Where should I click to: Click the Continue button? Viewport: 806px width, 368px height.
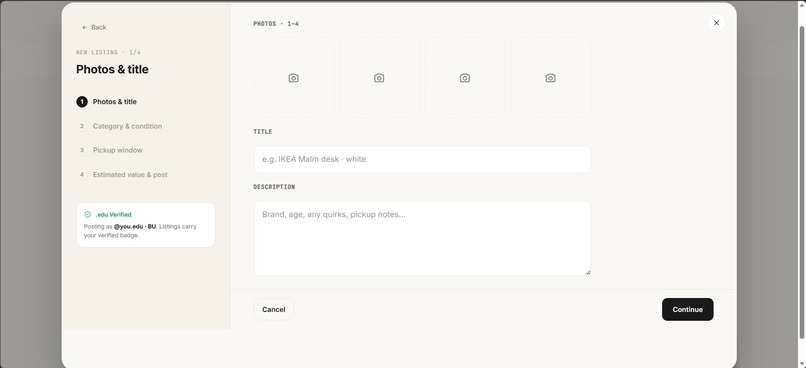[x=687, y=309]
